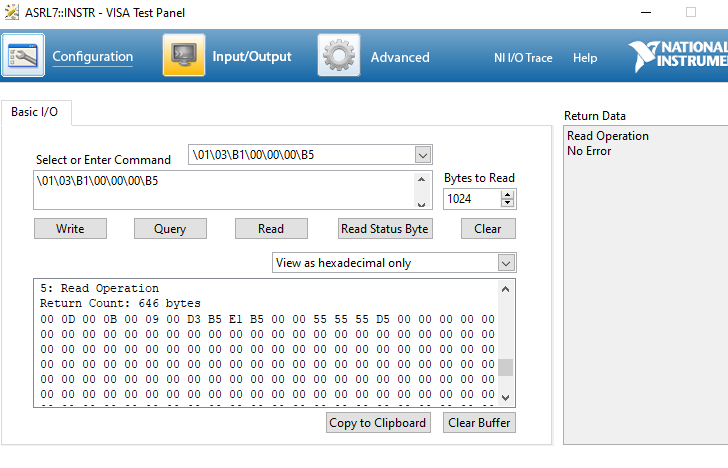Click the Clear Buffer button
Image resolution: width=728 pixels, height=468 pixels.
point(479,423)
